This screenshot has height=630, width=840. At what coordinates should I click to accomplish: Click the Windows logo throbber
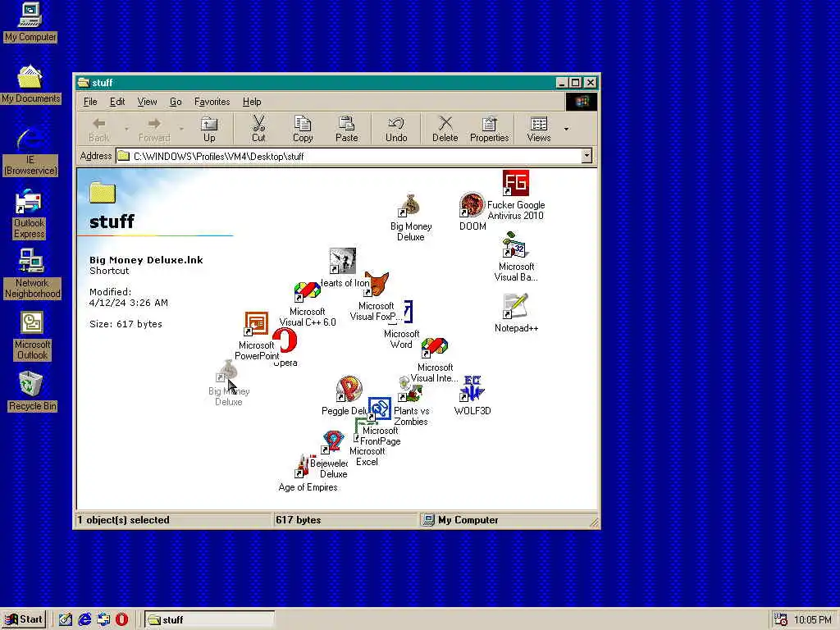[582, 101]
